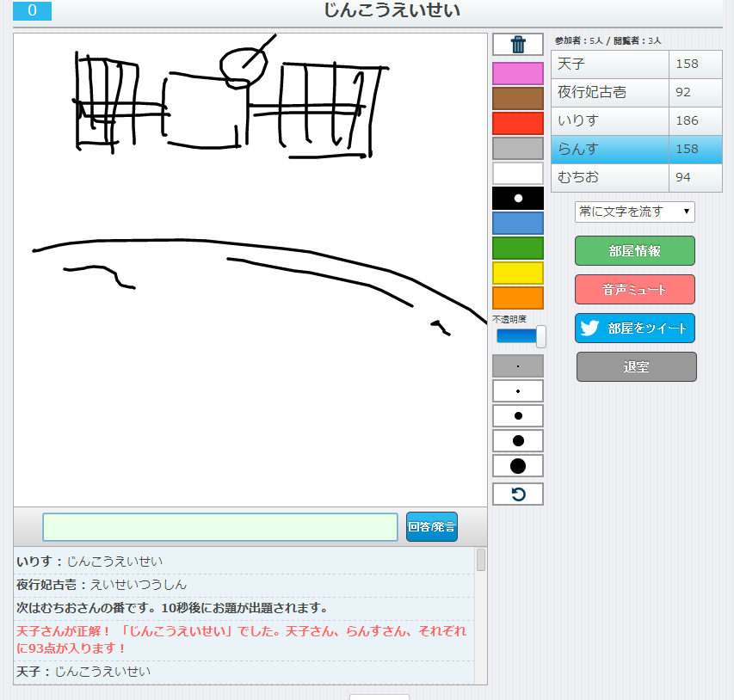
Task: Click the last chat message from 天子
Action: click(244, 672)
